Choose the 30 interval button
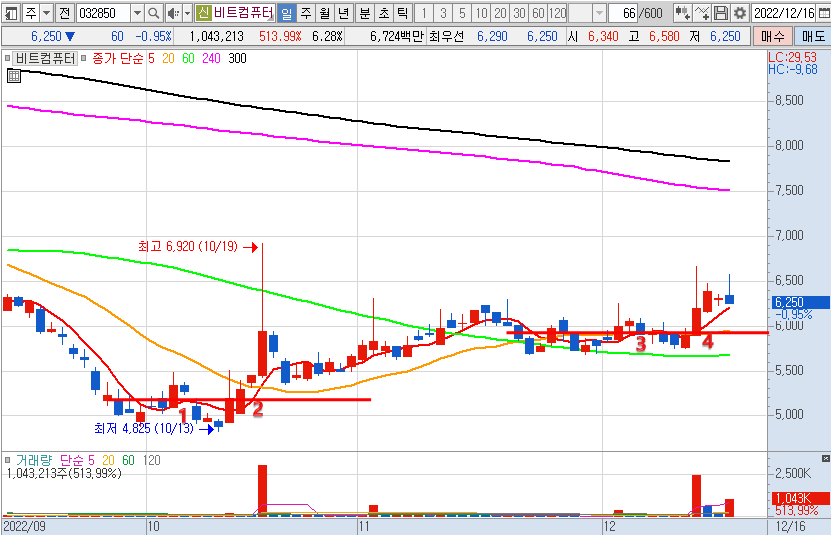 point(519,13)
